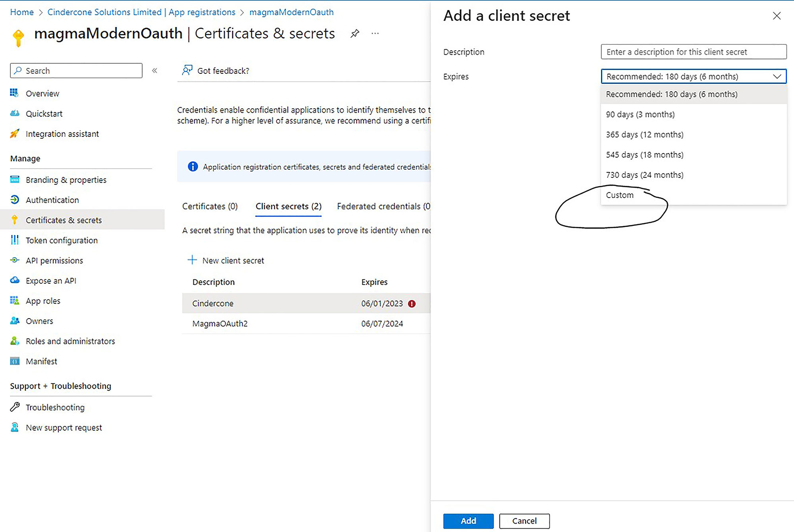
Task: Click the Troubleshooting wrench icon
Action: 15,407
